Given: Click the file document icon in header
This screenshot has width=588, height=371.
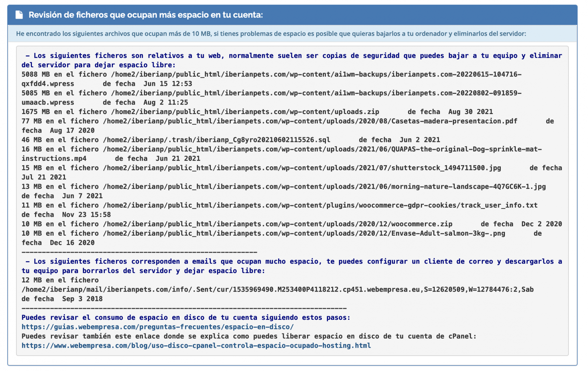Looking at the screenshot, I should [19, 15].
